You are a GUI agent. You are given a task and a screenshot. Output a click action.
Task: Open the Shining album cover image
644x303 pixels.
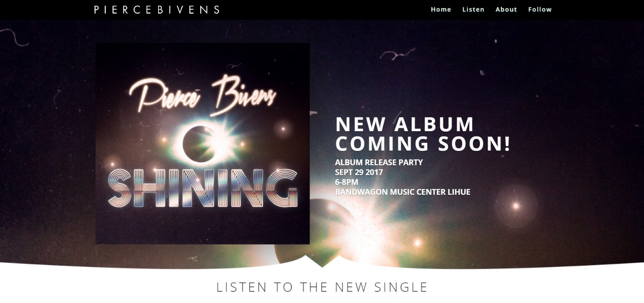(202, 144)
